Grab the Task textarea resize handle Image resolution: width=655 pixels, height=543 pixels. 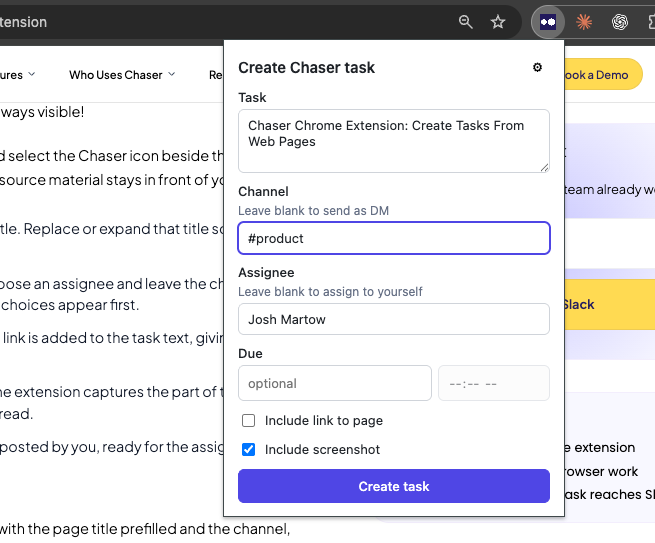click(544, 167)
